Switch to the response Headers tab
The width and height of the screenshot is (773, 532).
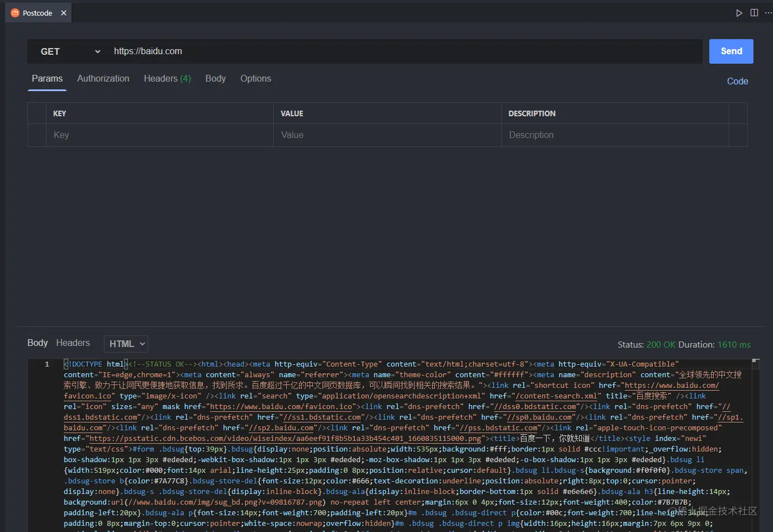pyautogui.click(x=73, y=343)
